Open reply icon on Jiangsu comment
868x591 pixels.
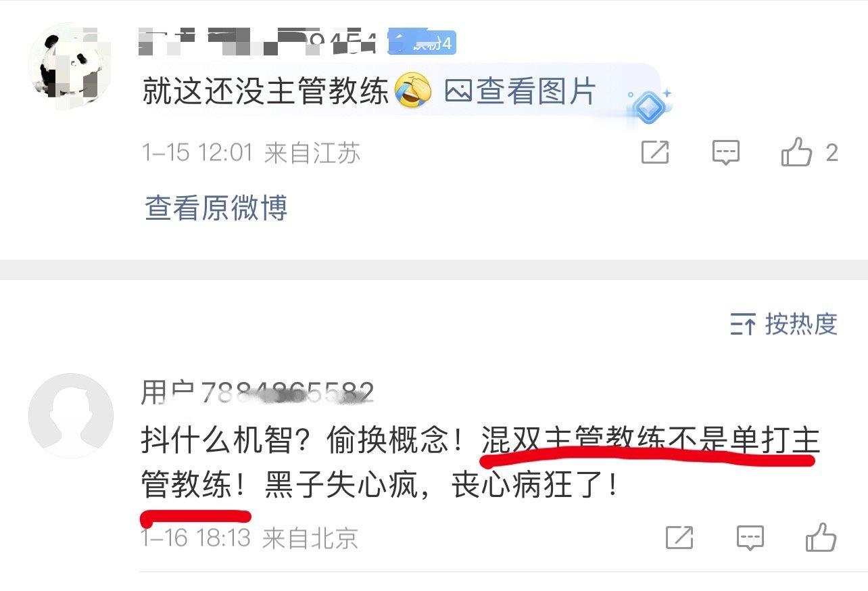(x=726, y=153)
